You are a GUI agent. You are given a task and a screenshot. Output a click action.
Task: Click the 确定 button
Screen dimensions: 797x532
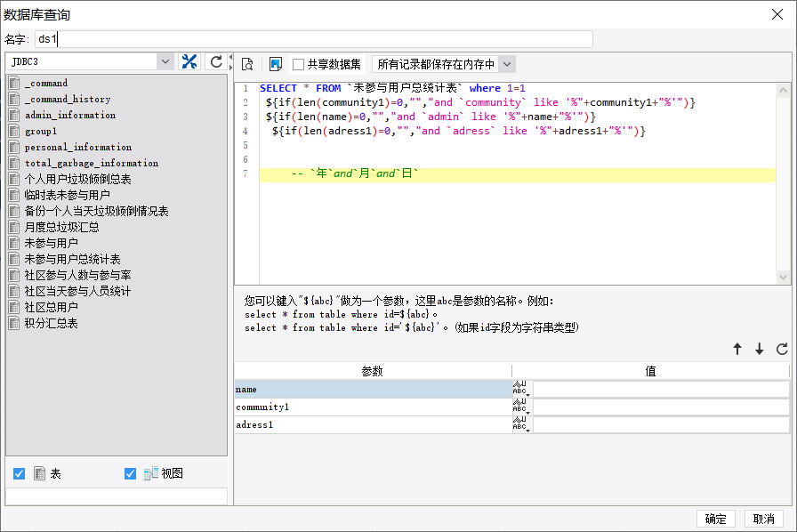tap(715, 519)
